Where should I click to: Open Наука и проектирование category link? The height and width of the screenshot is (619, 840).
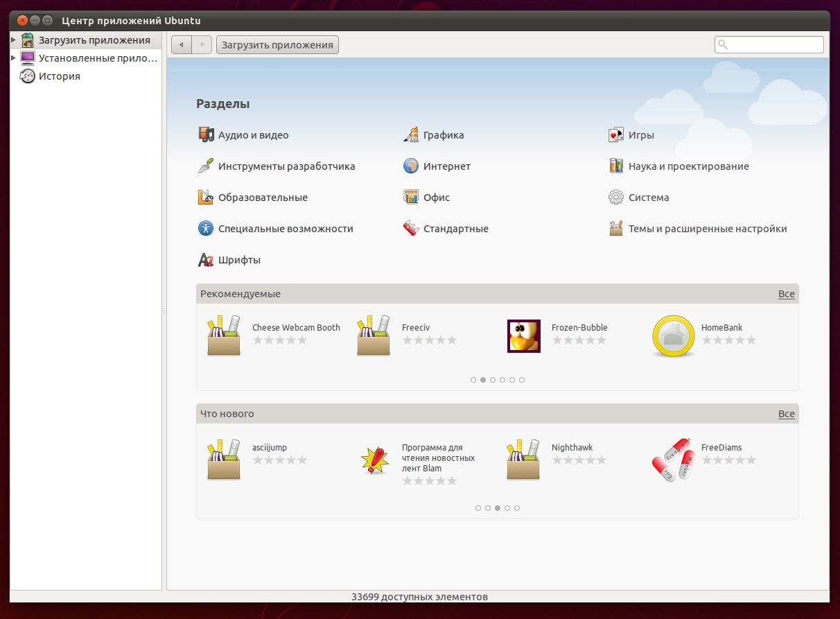689,166
